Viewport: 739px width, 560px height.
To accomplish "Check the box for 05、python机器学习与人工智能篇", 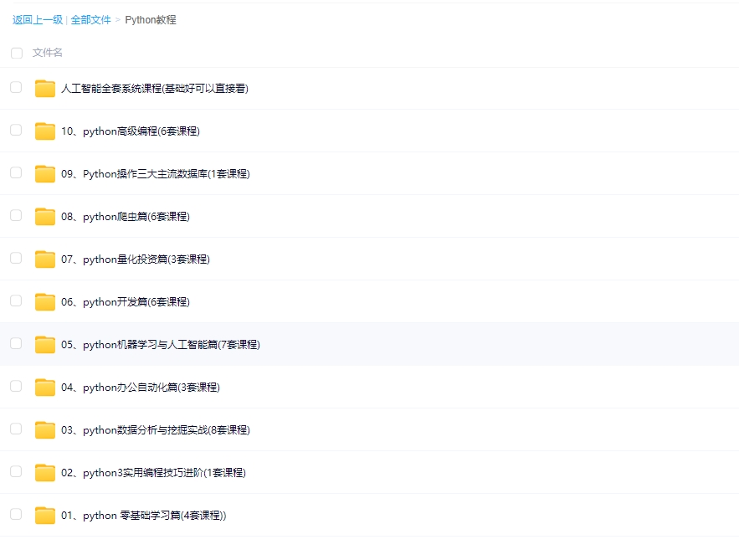I will click(x=16, y=343).
